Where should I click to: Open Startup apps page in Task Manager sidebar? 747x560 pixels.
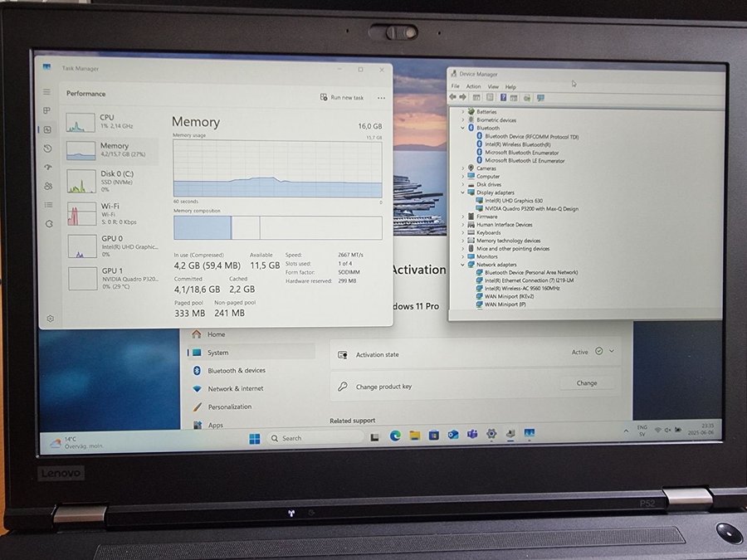tap(47, 167)
